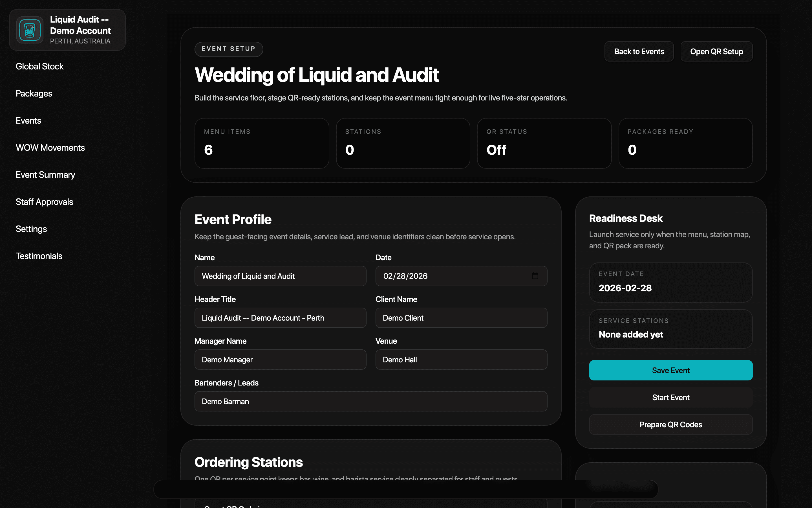Open WOW Movements page
Screen dimensions: 812x508
coord(50,148)
